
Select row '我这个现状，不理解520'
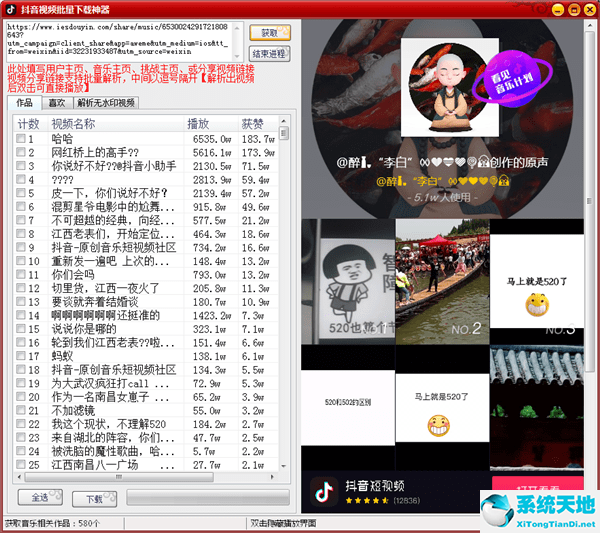(x=145, y=424)
